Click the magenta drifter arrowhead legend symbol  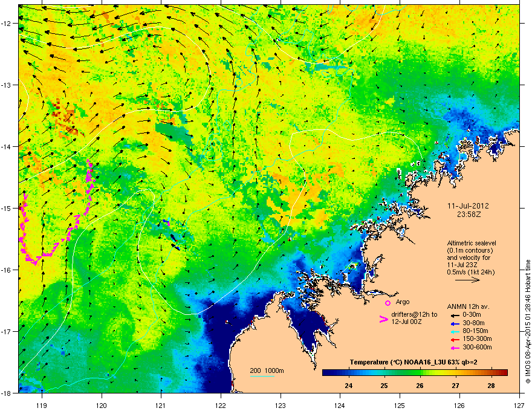[383, 319]
